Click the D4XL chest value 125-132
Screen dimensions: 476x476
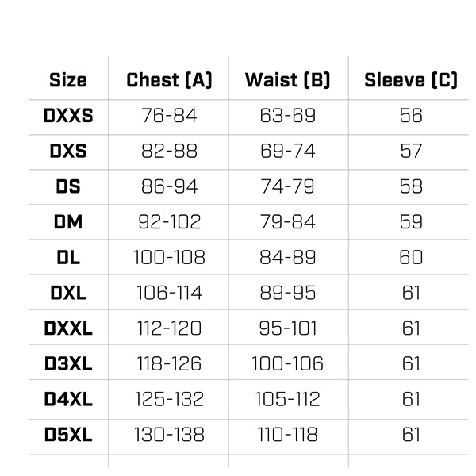[169, 399]
